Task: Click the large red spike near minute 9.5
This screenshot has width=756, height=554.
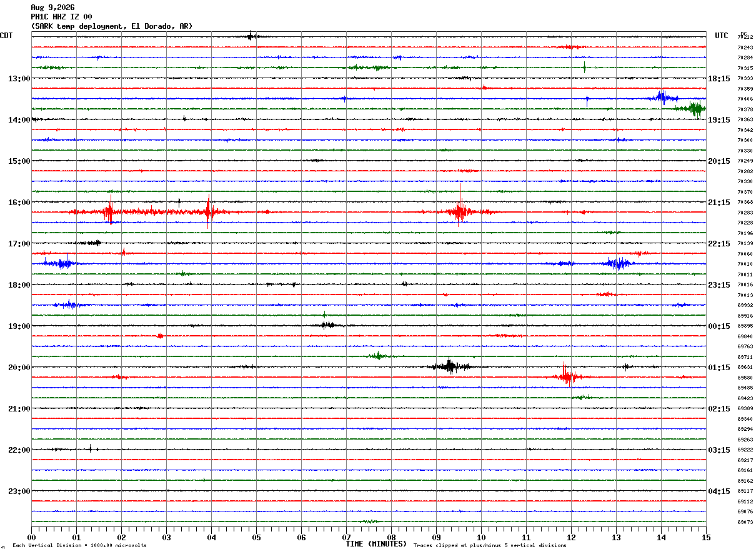Action: coord(460,208)
